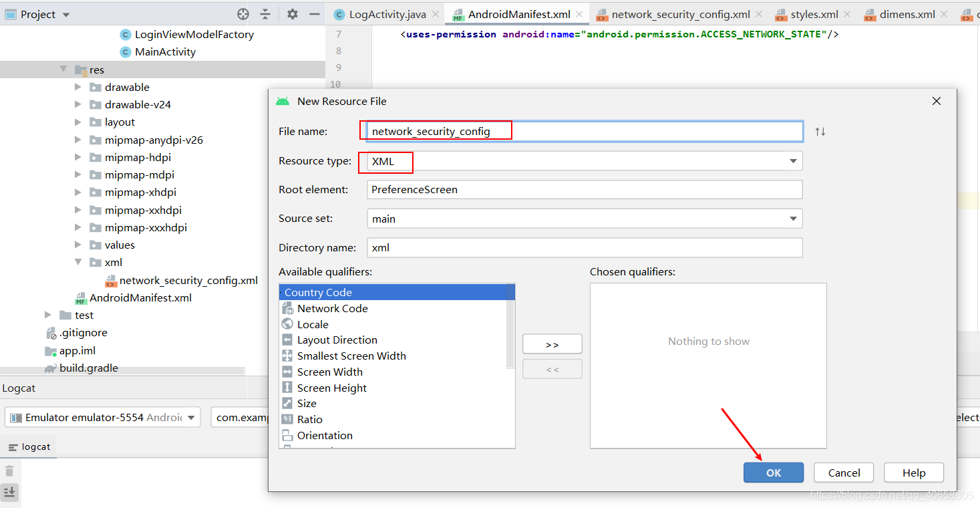This screenshot has height=508, width=980.
Task: Click the sort/swap arrows icon beside File name
Action: pos(820,132)
